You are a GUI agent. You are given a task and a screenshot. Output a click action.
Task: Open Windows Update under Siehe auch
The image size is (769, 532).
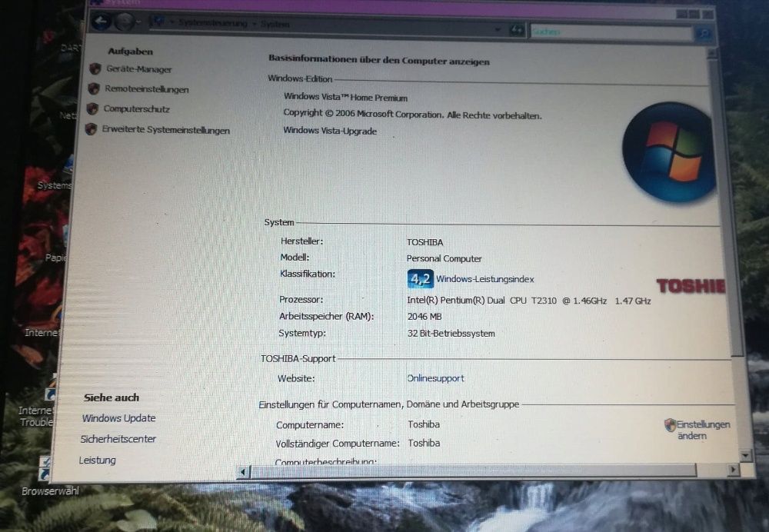[x=118, y=418]
